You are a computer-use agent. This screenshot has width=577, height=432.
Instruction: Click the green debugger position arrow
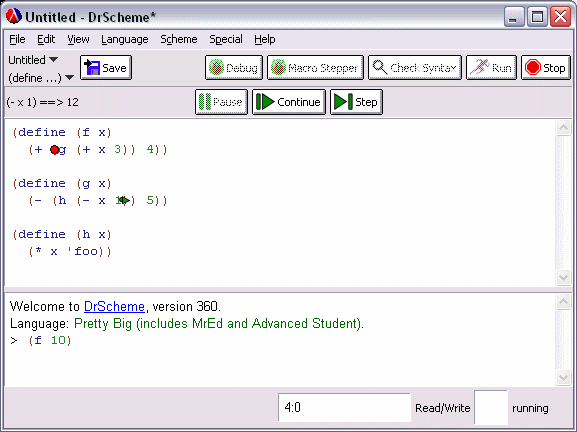[124, 200]
